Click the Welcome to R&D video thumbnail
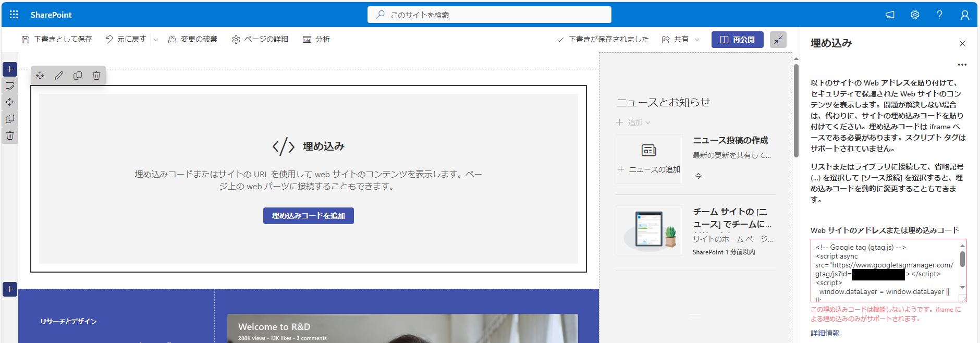This screenshot has height=343, width=980. [402, 328]
